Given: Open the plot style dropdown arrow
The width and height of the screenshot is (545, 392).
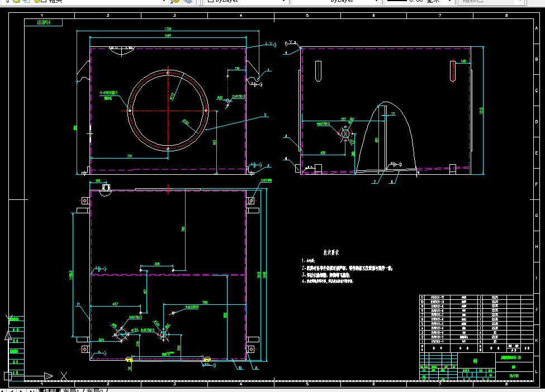Looking at the screenshot, I should pyautogui.click(x=520, y=1).
